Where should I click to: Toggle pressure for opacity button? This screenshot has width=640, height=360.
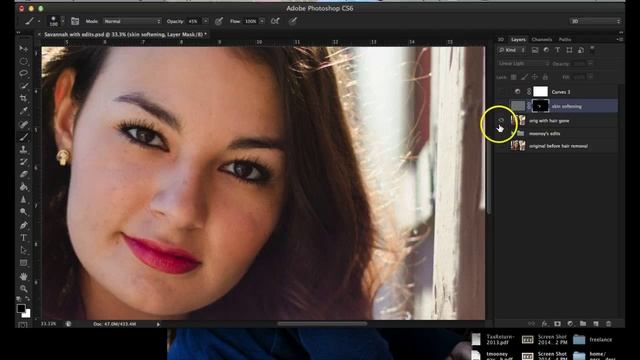pos(219,21)
